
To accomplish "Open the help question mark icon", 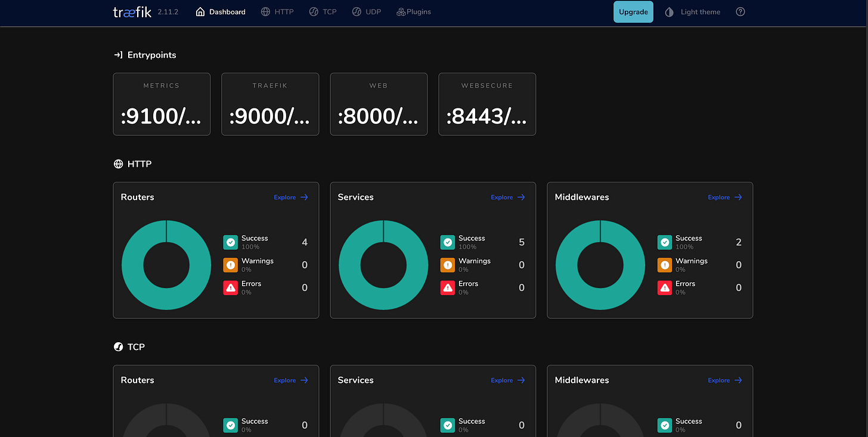I will coord(740,12).
